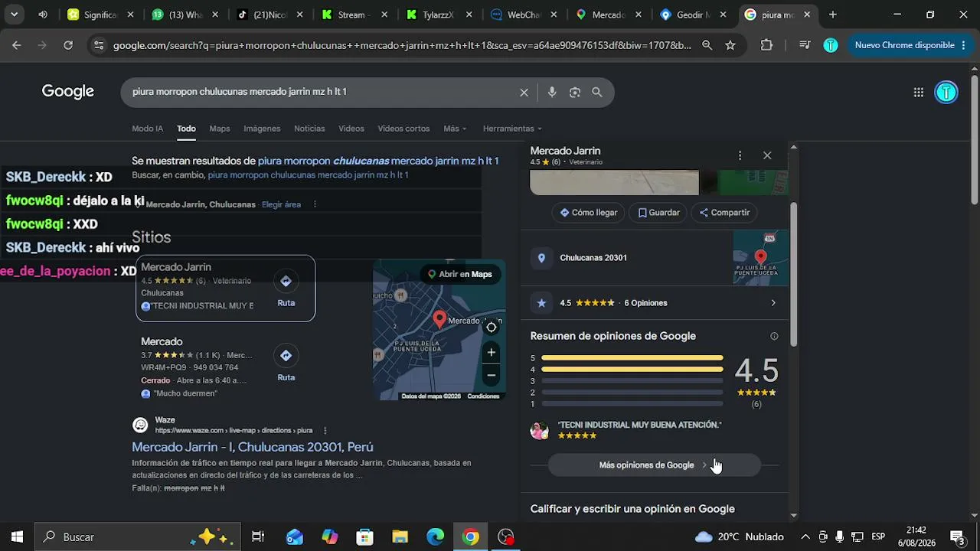Viewport: 980px width, 551px height.
Task: Switch to the Noticias results tab
Action: point(309,129)
